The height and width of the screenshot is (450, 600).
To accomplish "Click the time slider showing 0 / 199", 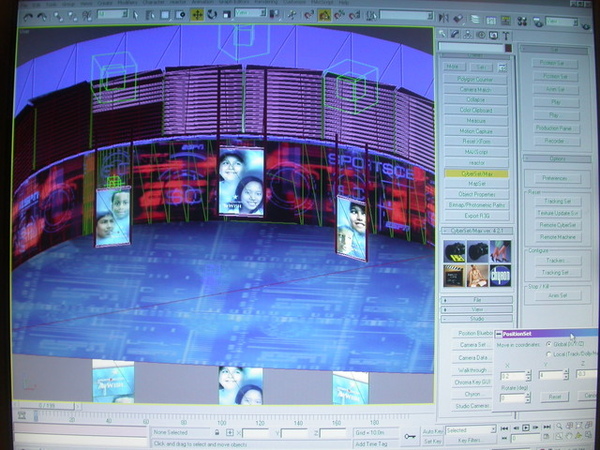I will coord(46,406).
